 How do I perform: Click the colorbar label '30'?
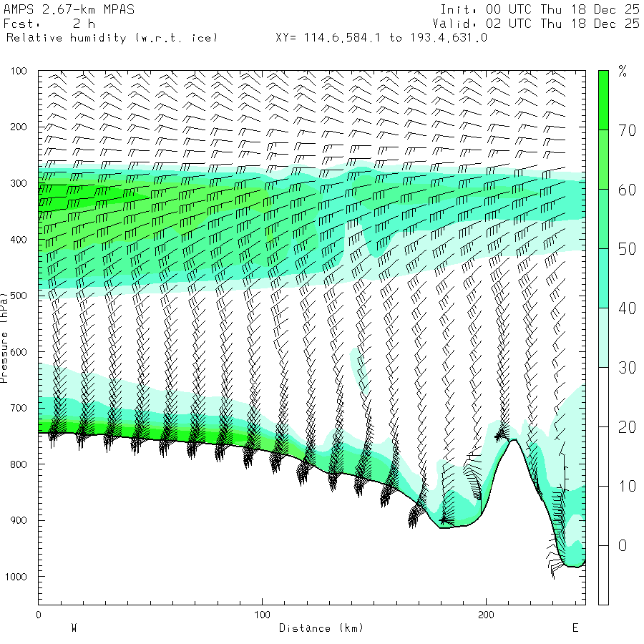tap(627, 368)
